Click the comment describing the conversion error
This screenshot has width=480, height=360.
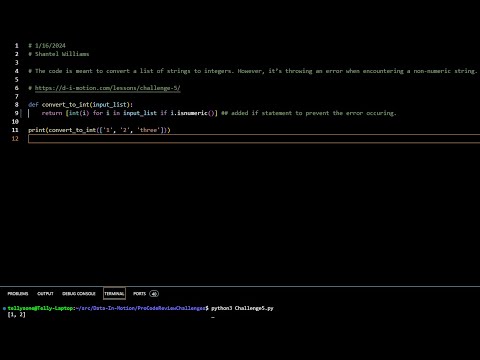pos(253,71)
